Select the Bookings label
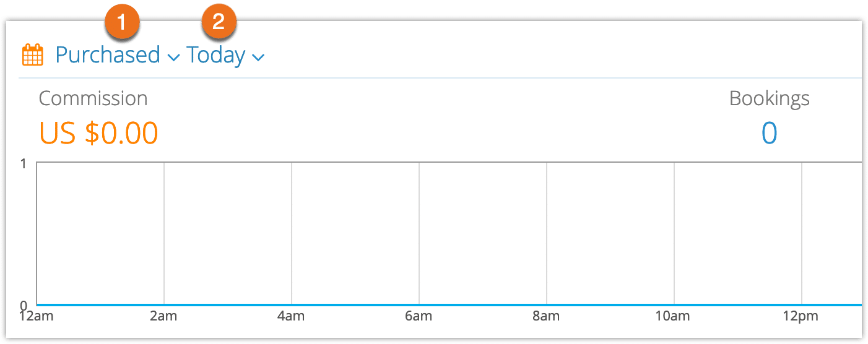The height and width of the screenshot is (344, 868). coord(770,98)
